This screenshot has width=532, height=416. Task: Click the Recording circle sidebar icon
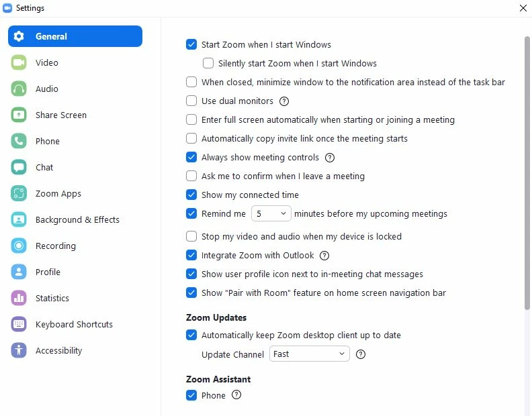point(19,246)
